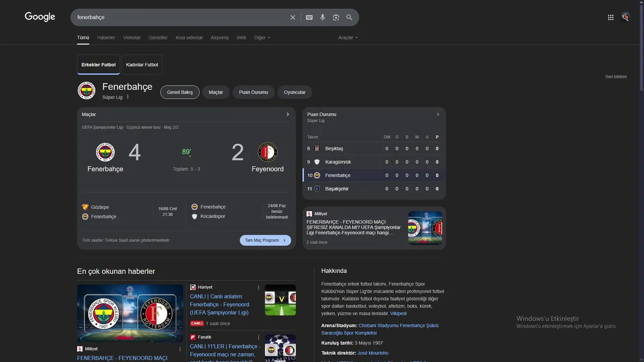Switch to Haberler tab
This screenshot has width=644, height=362.
tap(106, 38)
